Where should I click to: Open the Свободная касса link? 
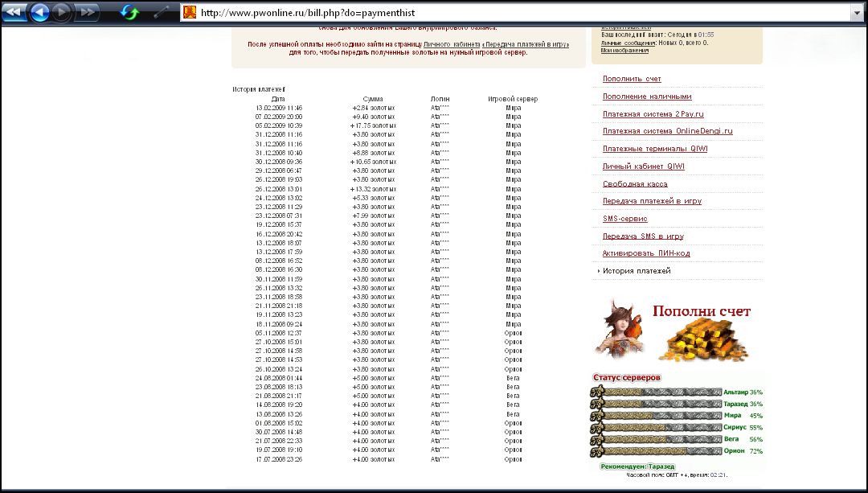[x=635, y=184]
